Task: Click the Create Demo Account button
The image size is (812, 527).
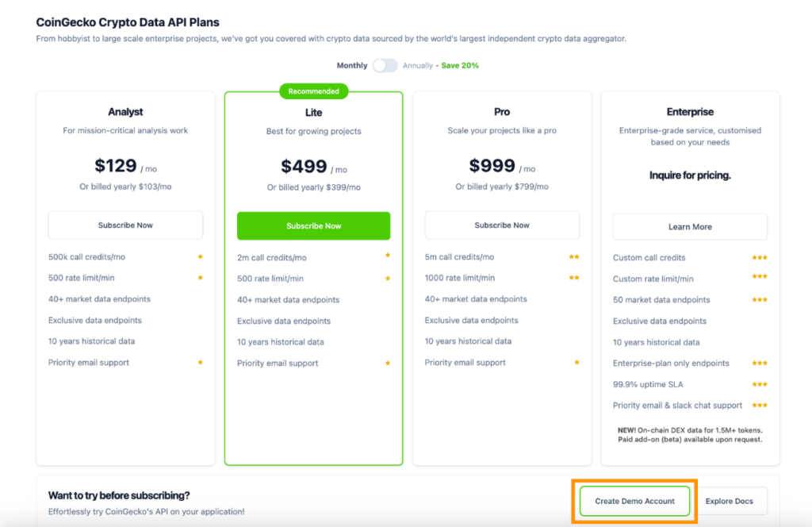Action: tap(634, 502)
